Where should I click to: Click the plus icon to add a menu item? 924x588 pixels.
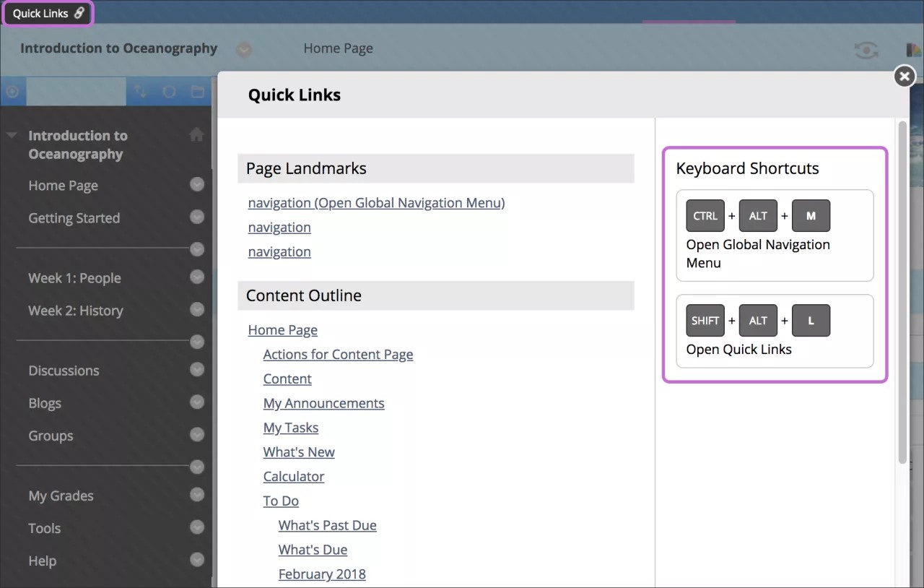click(13, 91)
